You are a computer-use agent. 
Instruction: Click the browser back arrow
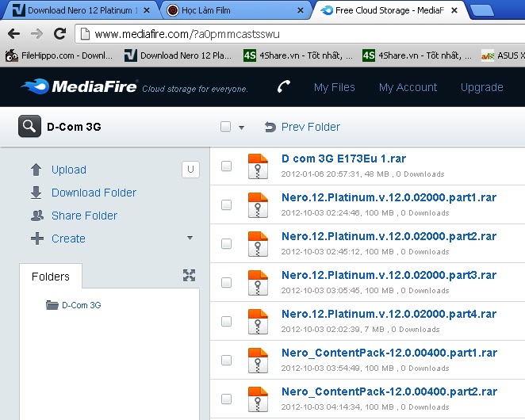(13, 33)
